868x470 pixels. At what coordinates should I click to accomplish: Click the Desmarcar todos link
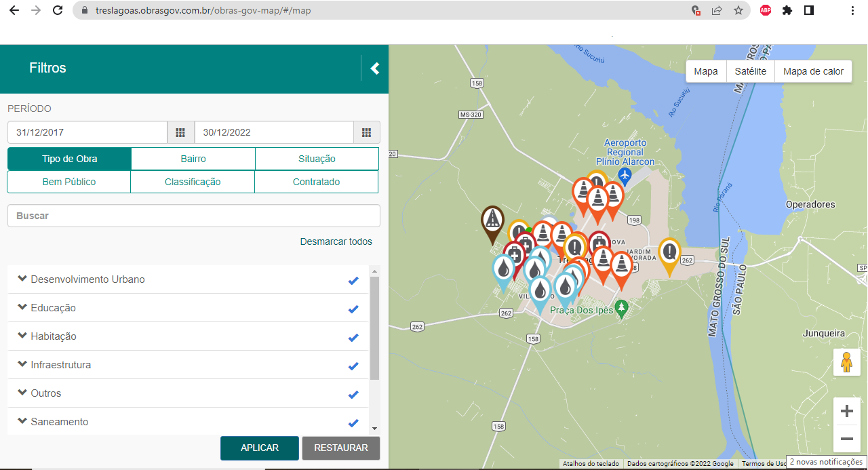[336, 241]
